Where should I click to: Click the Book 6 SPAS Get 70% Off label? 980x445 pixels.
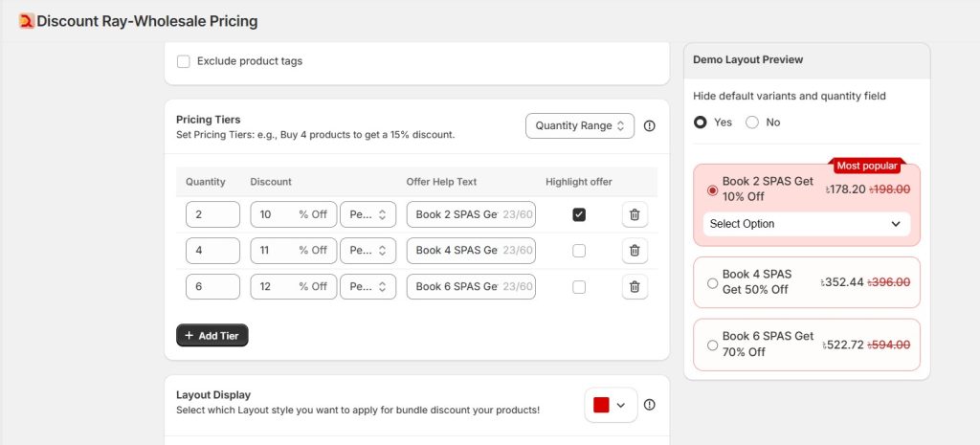(768, 344)
